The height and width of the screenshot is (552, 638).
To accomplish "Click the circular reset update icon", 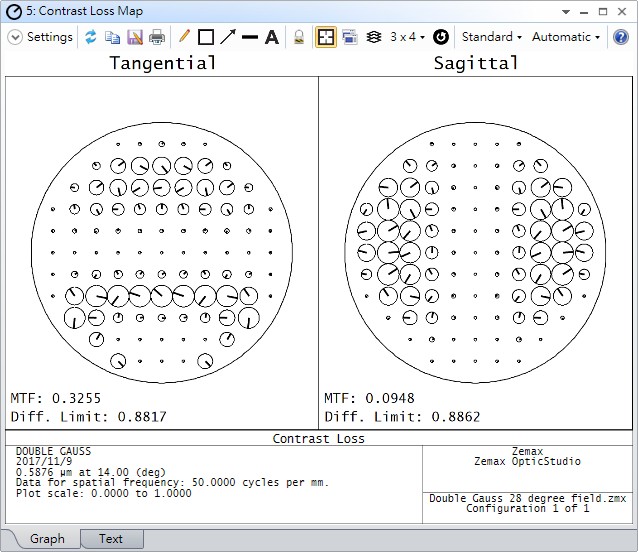I will click(441, 37).
